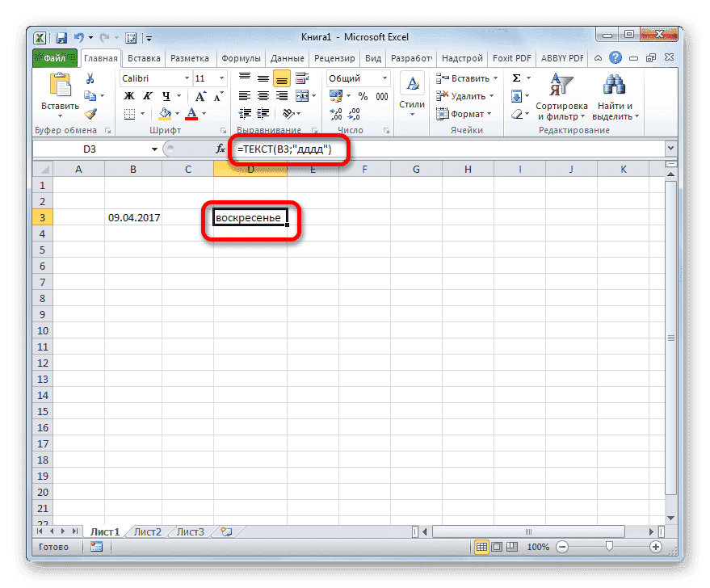Toggle strikethrough via Шрифт group
The height and width of the screenshot is (588, 710).
[223, 129]
